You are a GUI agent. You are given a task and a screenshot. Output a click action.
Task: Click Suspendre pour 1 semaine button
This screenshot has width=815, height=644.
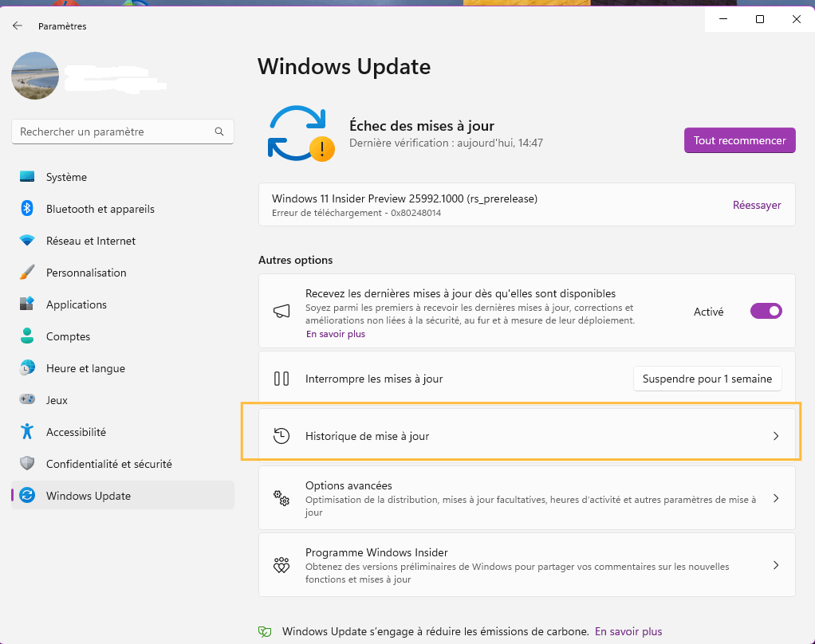(707, 379)
